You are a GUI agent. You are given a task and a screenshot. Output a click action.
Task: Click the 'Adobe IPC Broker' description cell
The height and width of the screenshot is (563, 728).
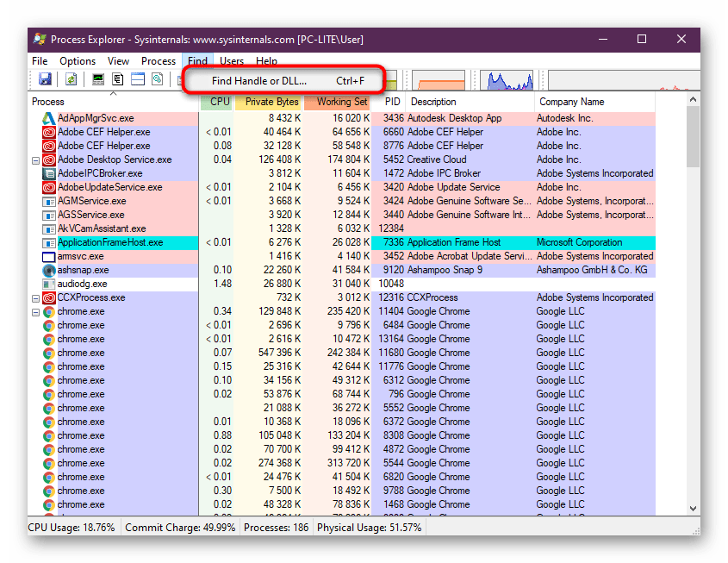444,174
